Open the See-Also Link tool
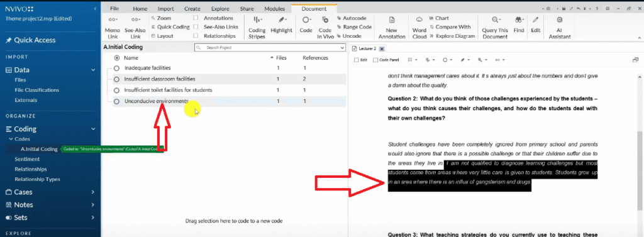This screenshot has width=644, height=237. click(x=135, y=28)
